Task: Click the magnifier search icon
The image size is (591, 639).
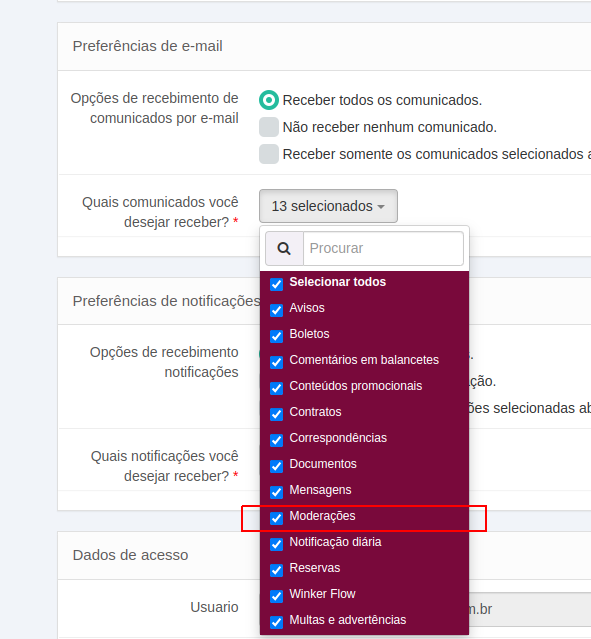Action: (284, 248)
